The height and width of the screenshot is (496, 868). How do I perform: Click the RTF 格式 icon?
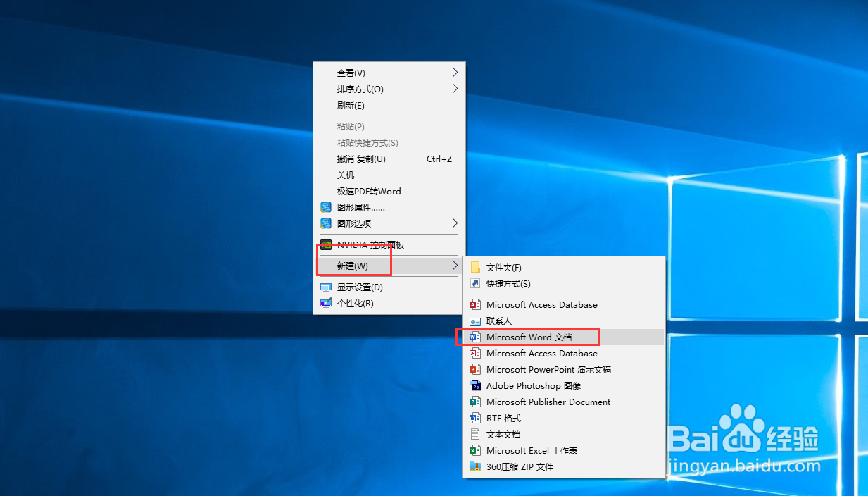click(x=475, y=418)
